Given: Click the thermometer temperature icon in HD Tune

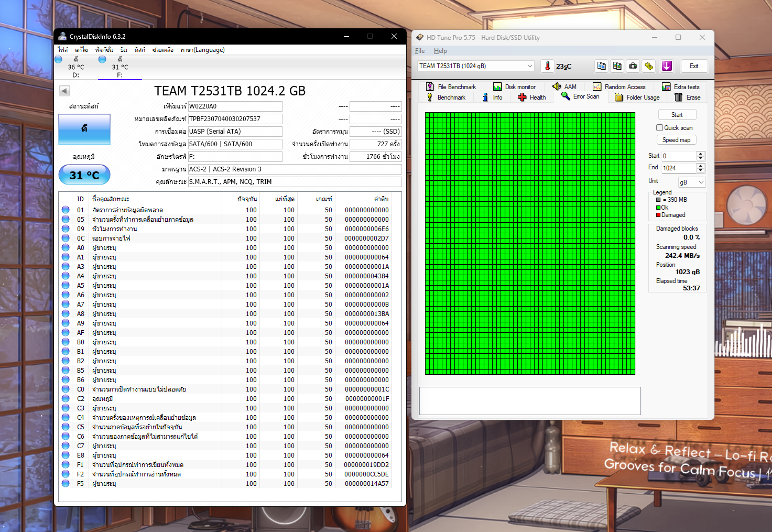Looking at the screenshot, I should point(547,66).
